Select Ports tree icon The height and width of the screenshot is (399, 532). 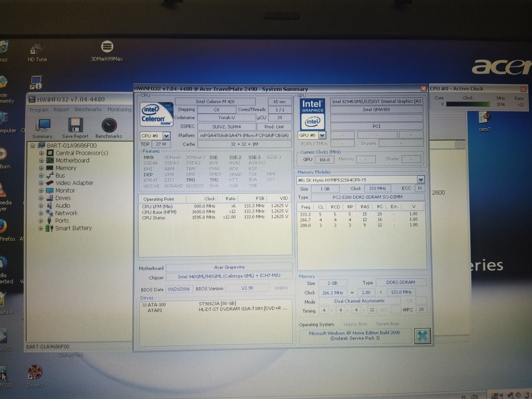click(49, 221)
